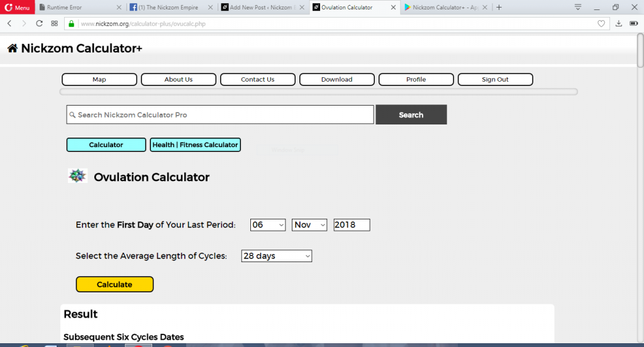Viewport: 644px width, 347px height.
Task: Reload the current page
Action: pyautogui.click(x=40, y=24)
